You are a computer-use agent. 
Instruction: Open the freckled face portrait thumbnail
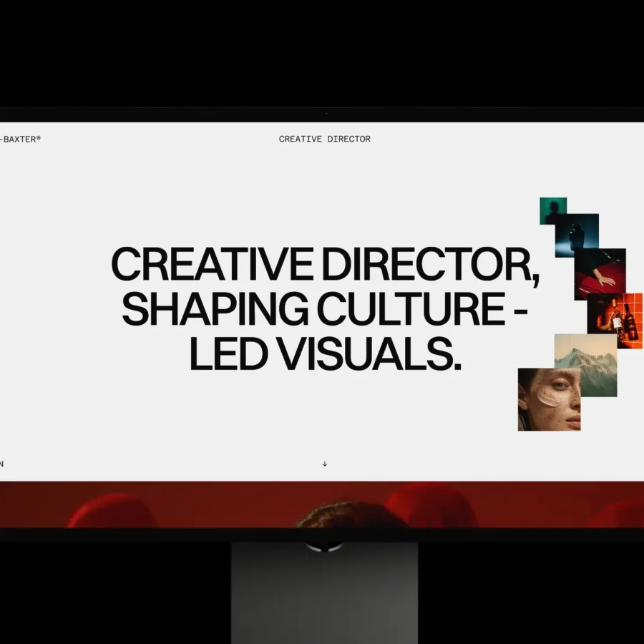[x=549, y=399]
